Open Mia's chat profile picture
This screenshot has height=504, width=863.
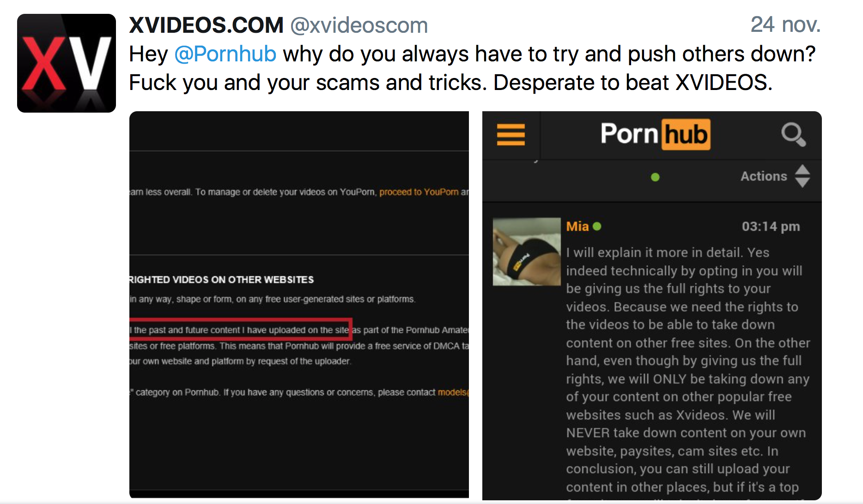(x=527, y=252)
